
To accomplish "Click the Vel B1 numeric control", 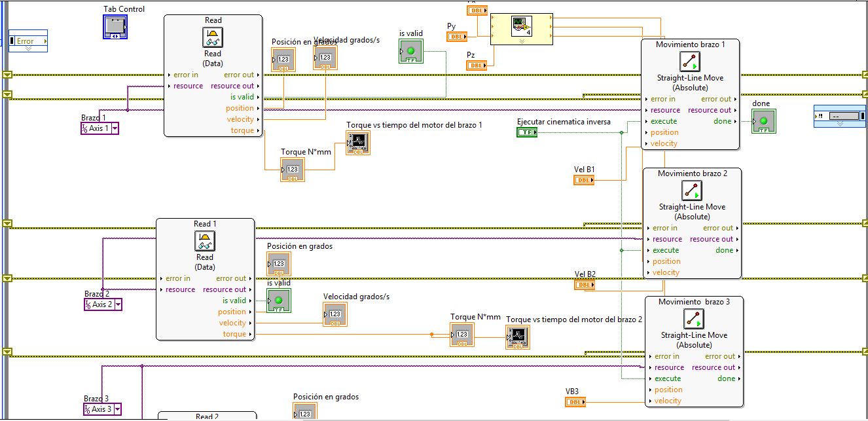I will (584, 180).
